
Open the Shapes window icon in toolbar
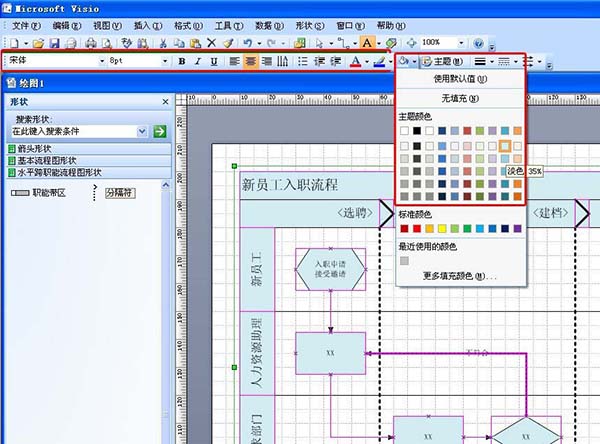299,43
